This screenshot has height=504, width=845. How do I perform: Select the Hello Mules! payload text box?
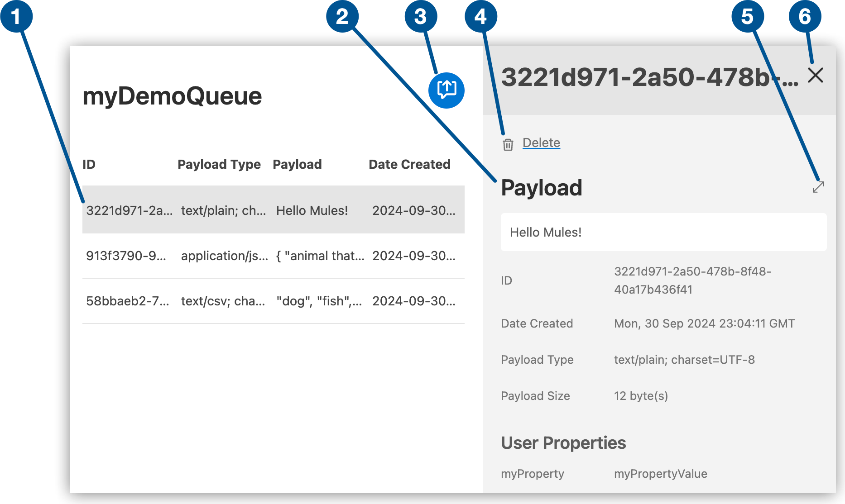coord(663,232)
